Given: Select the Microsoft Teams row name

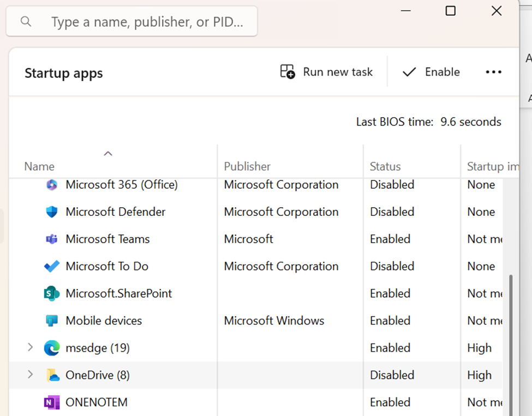Looking at the screenshot, I should click(x=107, y=239).
